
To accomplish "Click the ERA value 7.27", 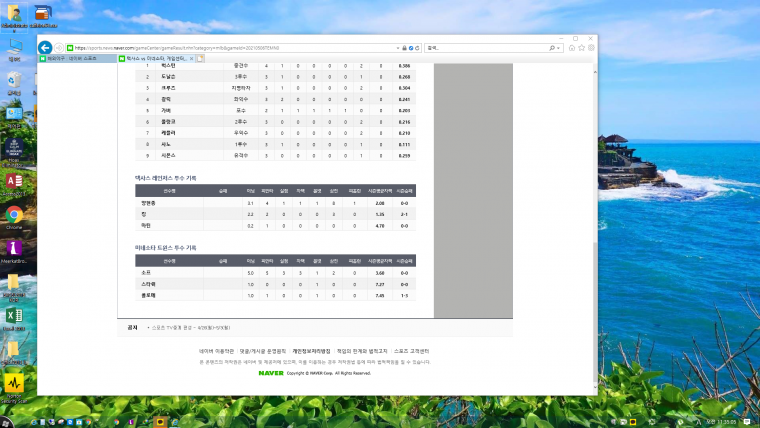I will tap(380, 285).
